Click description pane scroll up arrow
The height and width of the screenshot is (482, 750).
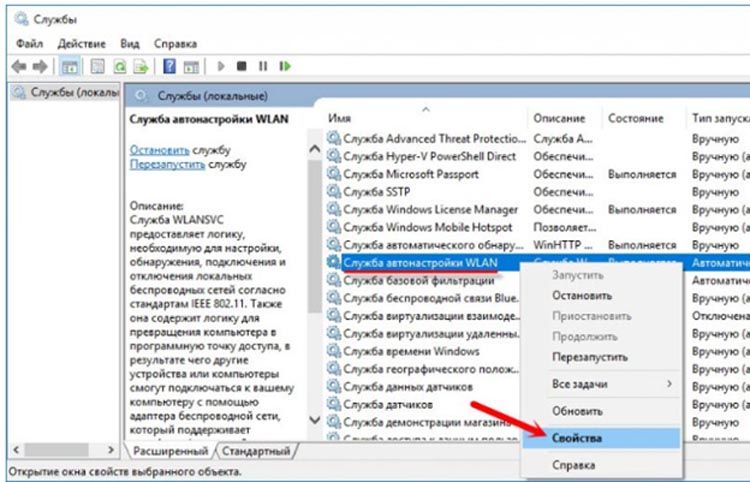point(315,149)
